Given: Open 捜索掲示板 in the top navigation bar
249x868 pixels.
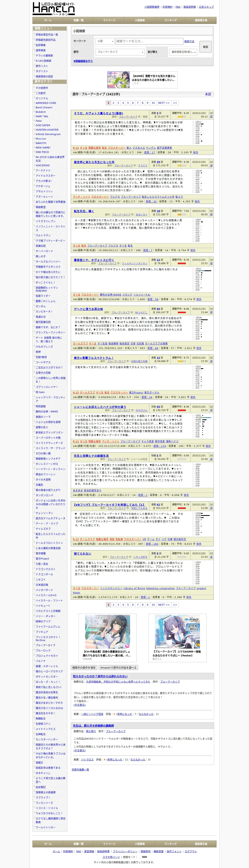Looking at the screenshot, I should [201, 20].
